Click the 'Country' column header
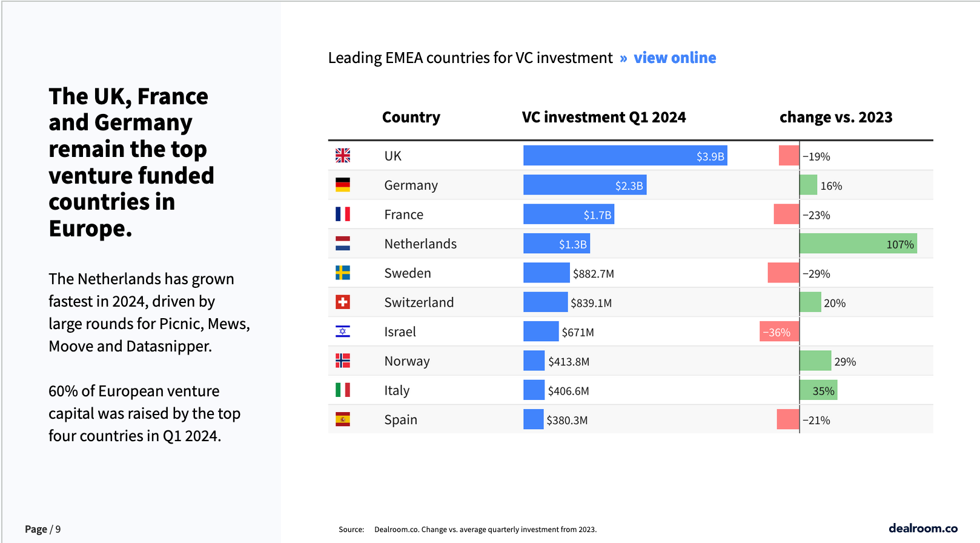Viewport: 980px width, 543px height. click(x=411, y=117)
